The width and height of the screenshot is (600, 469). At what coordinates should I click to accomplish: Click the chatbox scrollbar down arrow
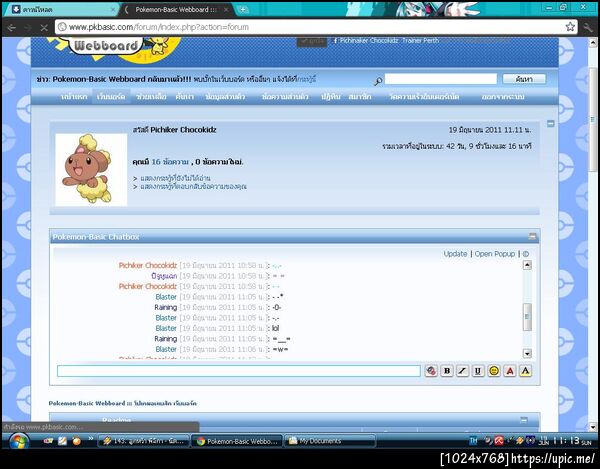click(x=527, y=353)
